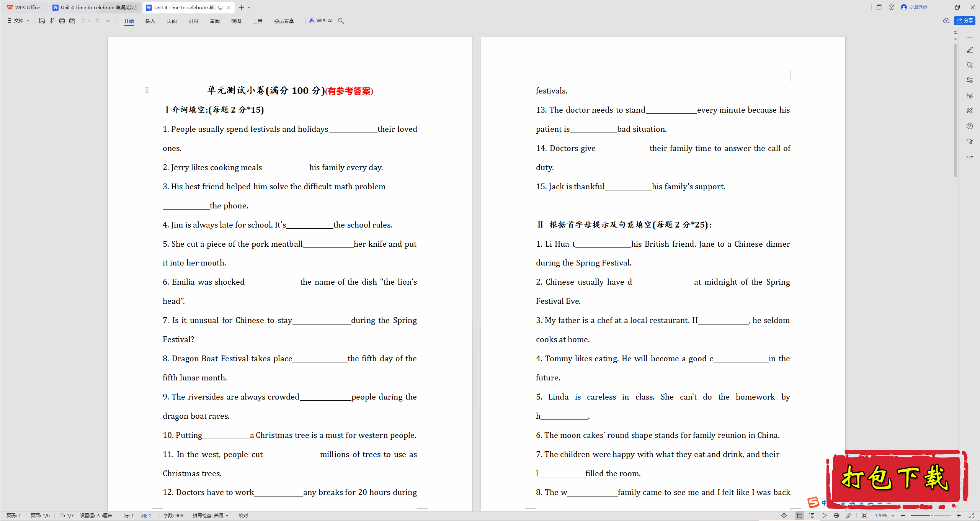
Task: Click the title text 单元测试小卷
Action: pyautogui.click(x=236, y=90)
